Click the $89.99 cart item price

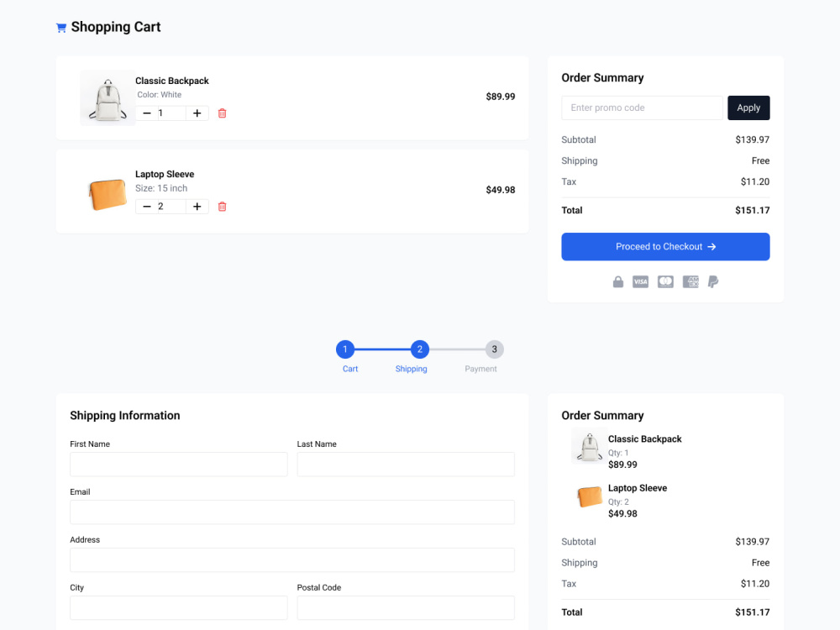coord(501,97)
